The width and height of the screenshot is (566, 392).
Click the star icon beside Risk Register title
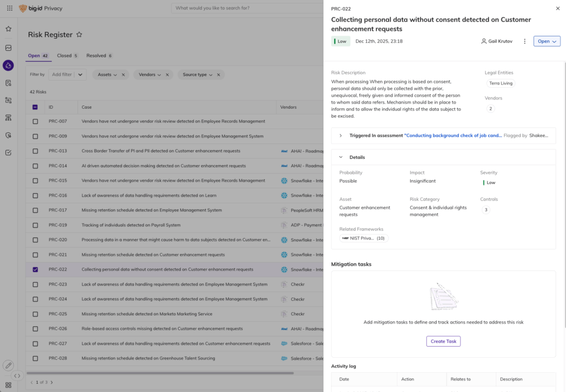point(79,35)
